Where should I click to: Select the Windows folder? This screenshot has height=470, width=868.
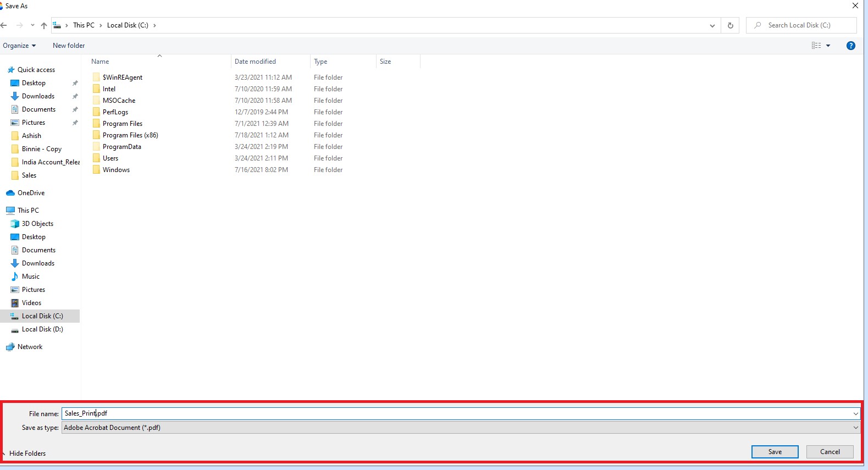[x=116, y=170]
